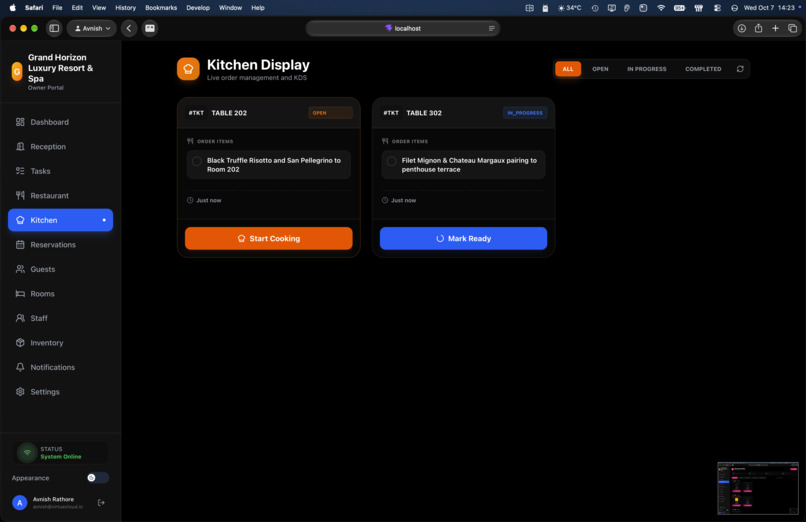This screenshot has height=522, width=806.
Task: Click the Safari tab group icon beside back arrow
Action: [x=150, y=28]
